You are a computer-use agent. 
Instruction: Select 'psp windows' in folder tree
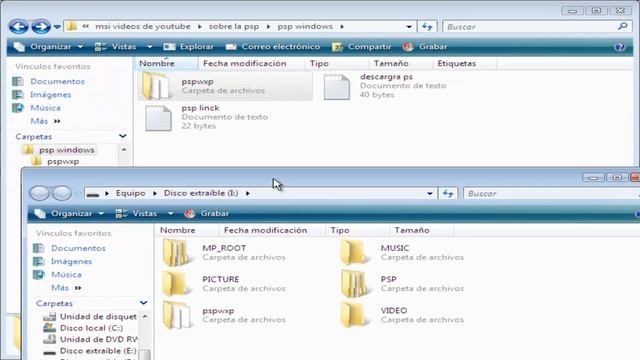(67, 150)
